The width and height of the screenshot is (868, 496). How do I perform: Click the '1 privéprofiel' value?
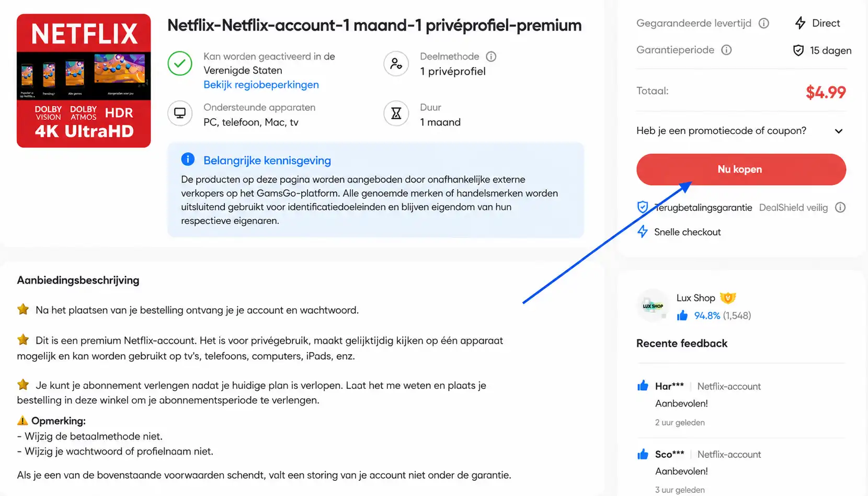tap(453, 71)
